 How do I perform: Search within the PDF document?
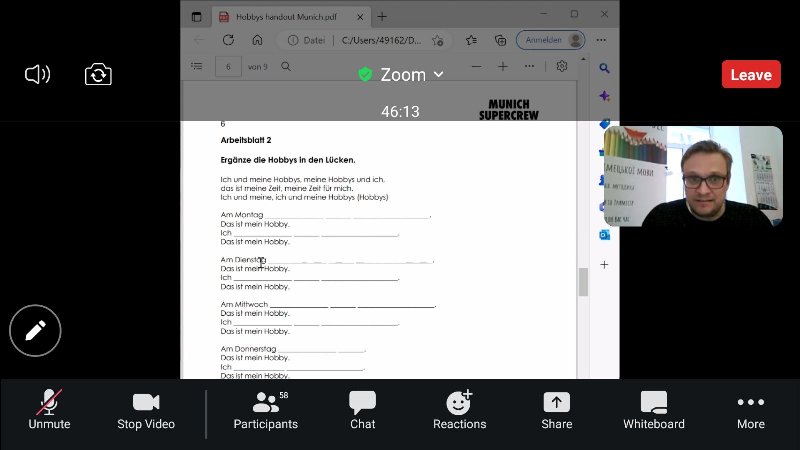286,66
